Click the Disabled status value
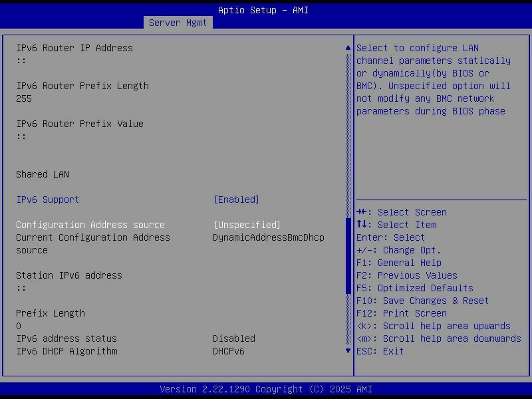Viewport: 532px width, 399px height. 234,338
